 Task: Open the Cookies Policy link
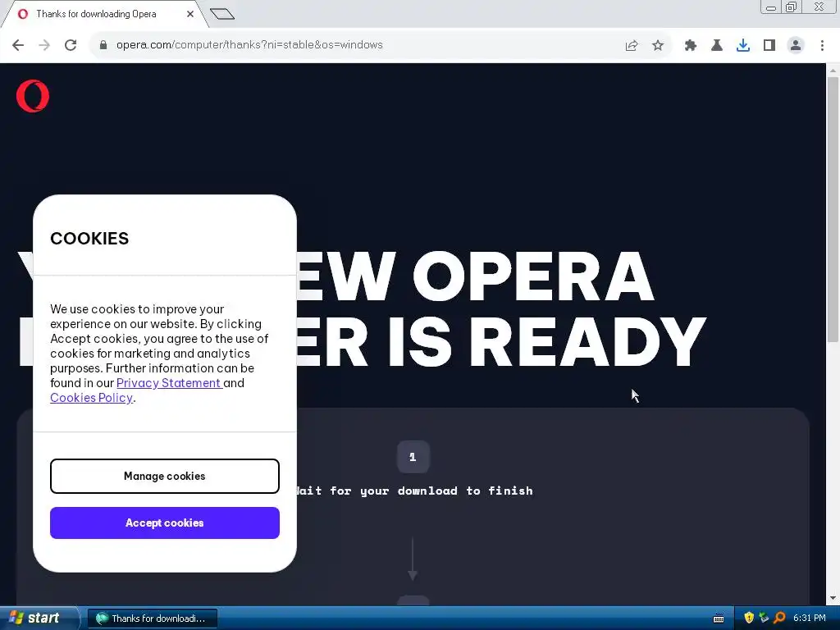click(91, 398)
